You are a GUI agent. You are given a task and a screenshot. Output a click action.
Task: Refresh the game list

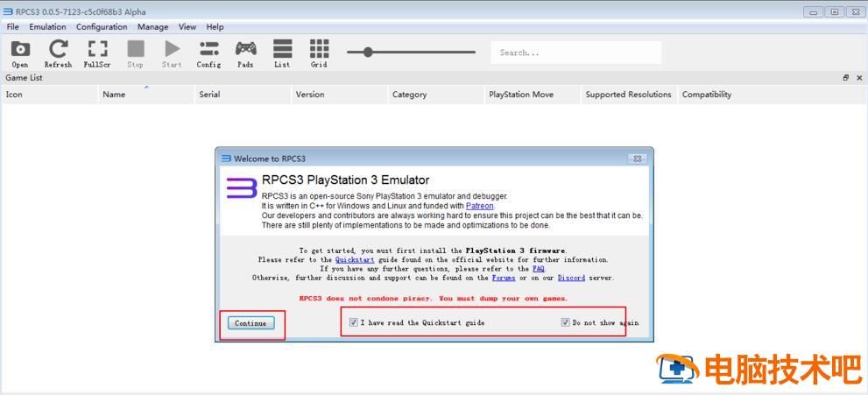58,53
